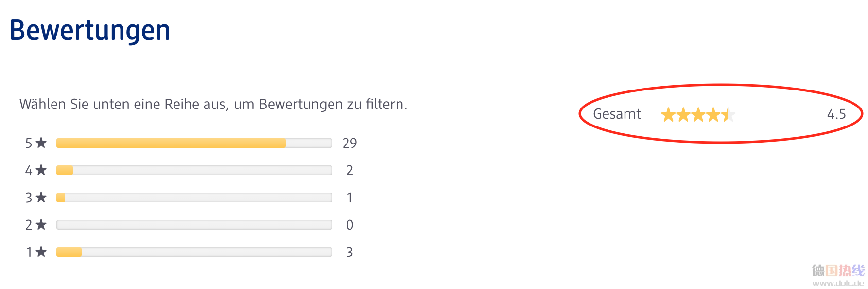Click the star icon in the 5-star row

41,143
